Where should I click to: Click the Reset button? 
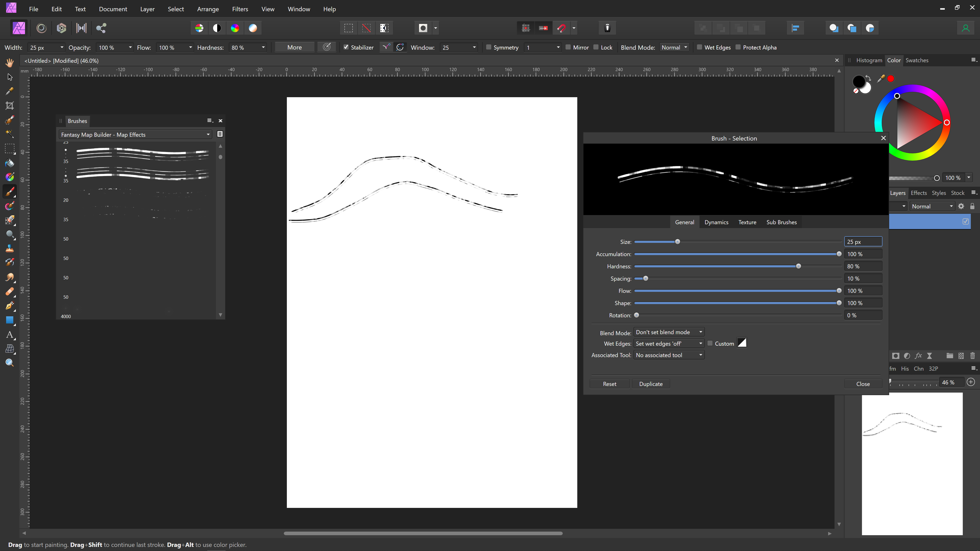[610, 383]
